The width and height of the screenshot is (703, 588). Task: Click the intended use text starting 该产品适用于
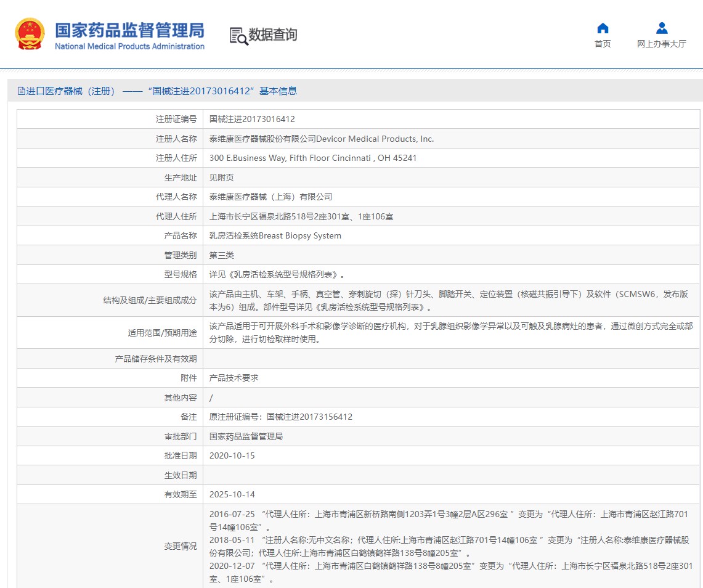[451, 333]
